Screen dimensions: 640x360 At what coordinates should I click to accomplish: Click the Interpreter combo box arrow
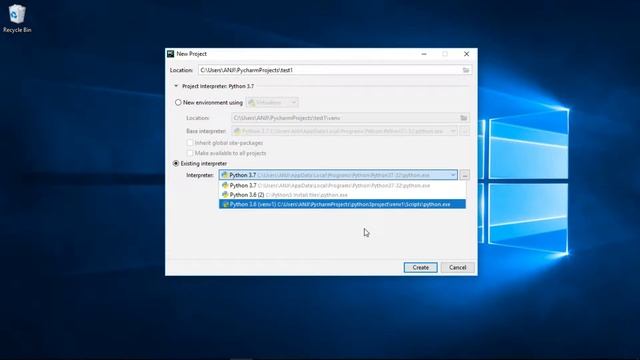click(x=453, y=175)
